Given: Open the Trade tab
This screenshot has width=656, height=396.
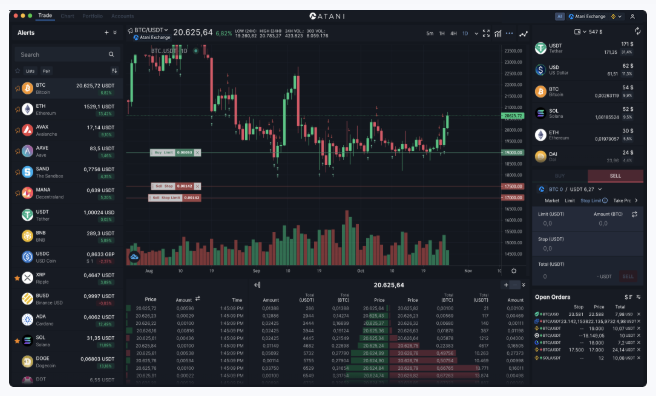Looking at the screenshot, I should pyautogui.click(x=45, y=16).
